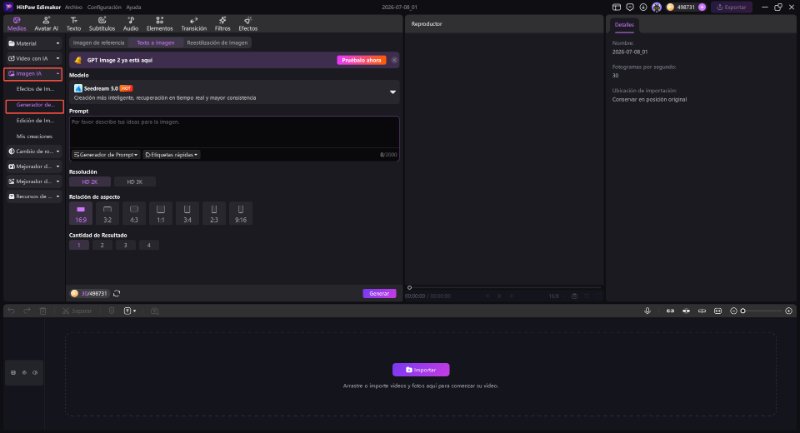Click the link icon in timeline toolbar

(x=702, y=311)
